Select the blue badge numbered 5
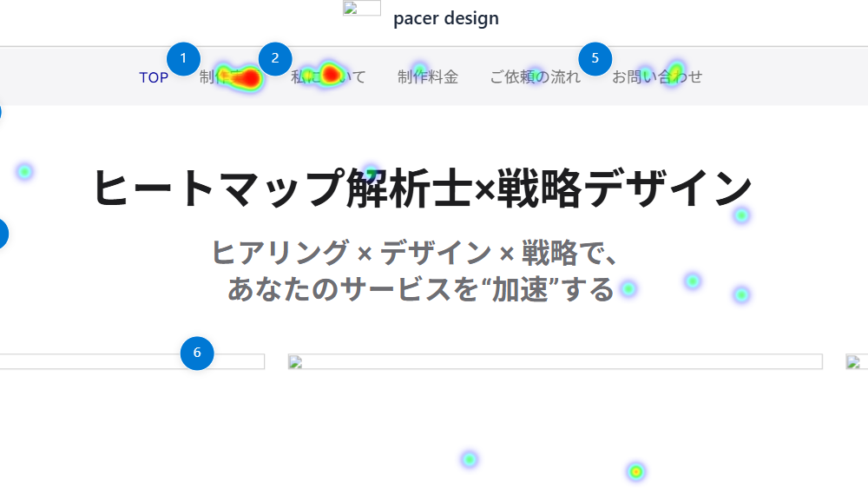This screenshot has height=489, width=868. (595, 59)
